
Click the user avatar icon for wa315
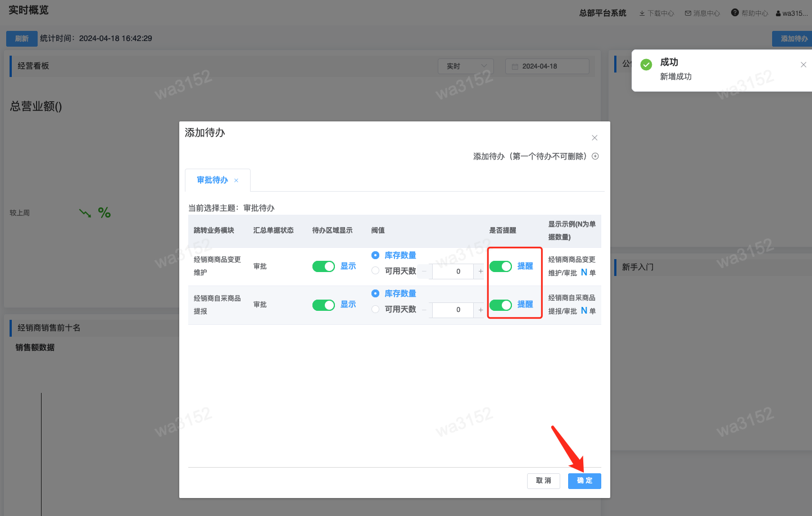778,13
